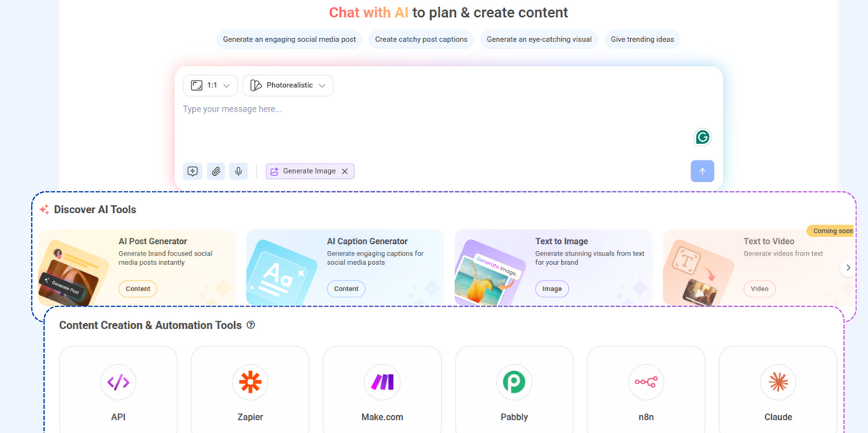Click the paperclip attach file icon

pyautogui.click(x=216, y=171)
